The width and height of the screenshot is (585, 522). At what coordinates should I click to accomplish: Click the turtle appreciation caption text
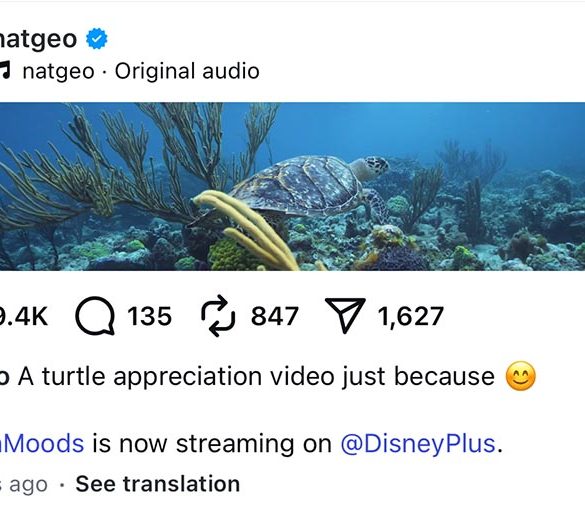[x=256, y=376]
